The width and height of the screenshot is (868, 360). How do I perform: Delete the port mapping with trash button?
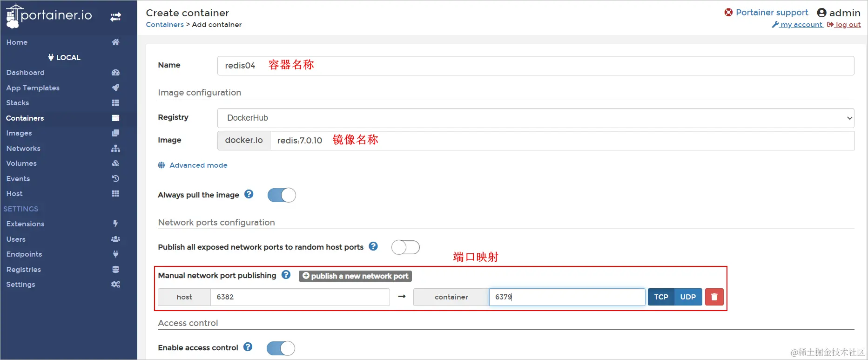[x=714, y=297]
